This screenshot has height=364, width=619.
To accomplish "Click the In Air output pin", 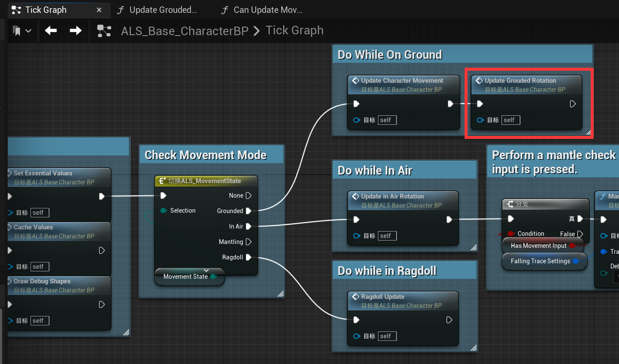I will 248,226.
